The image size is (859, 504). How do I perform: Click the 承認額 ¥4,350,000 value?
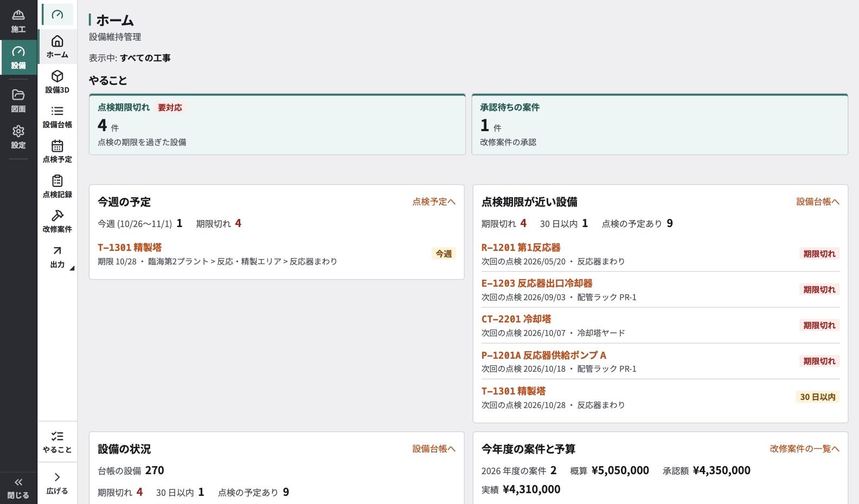coord(707,470)
